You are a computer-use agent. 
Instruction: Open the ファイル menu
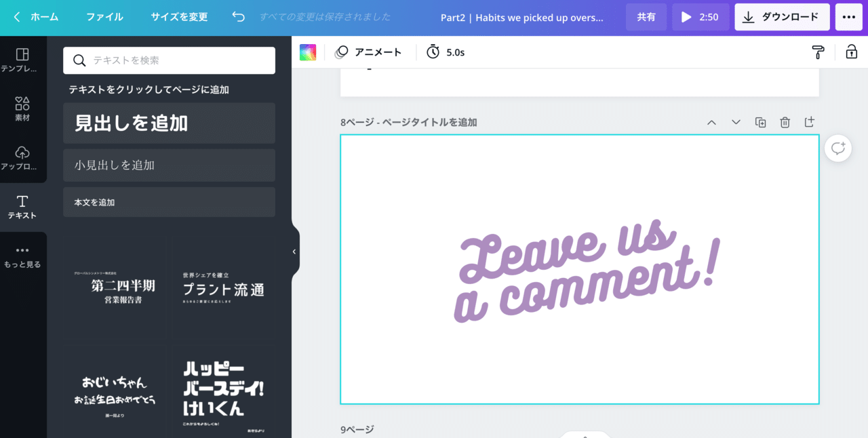click(x=104, y=17)
